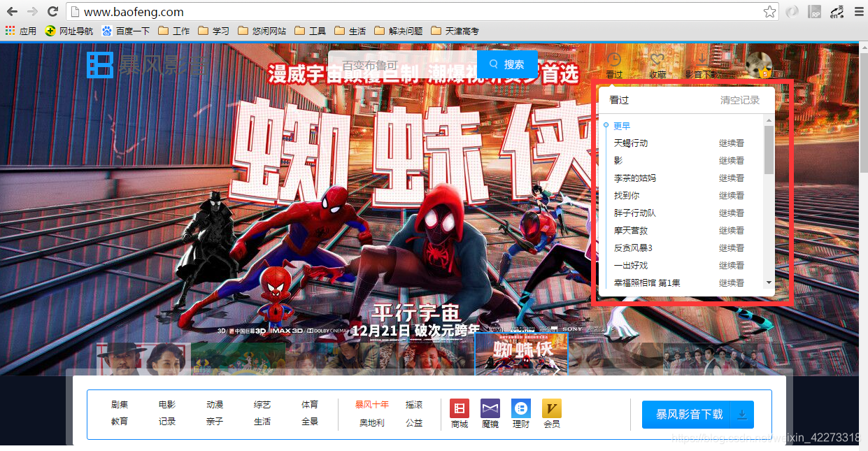Click 继续看 beside 影
Image resolution: width=868 pixels, height=451 pixels.
point(732,161)
